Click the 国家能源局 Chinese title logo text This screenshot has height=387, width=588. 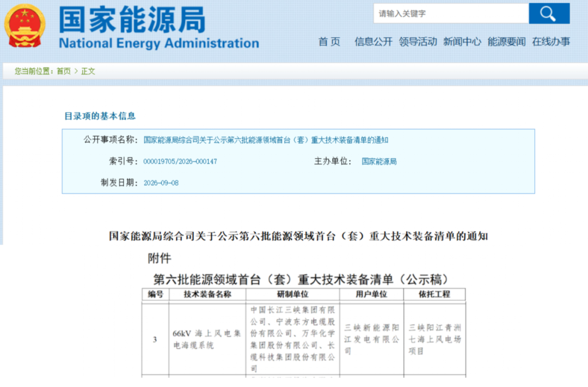pos(132,20)
